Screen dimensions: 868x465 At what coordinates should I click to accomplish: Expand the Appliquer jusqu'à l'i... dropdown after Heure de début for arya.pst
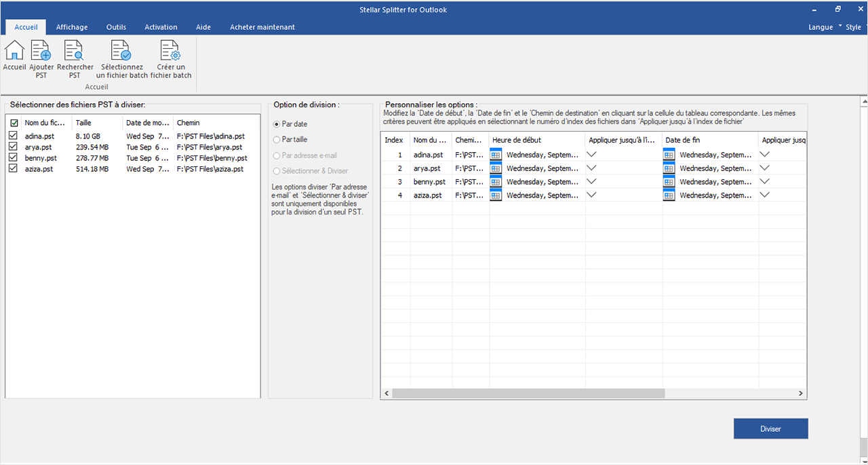coord(591,168)
